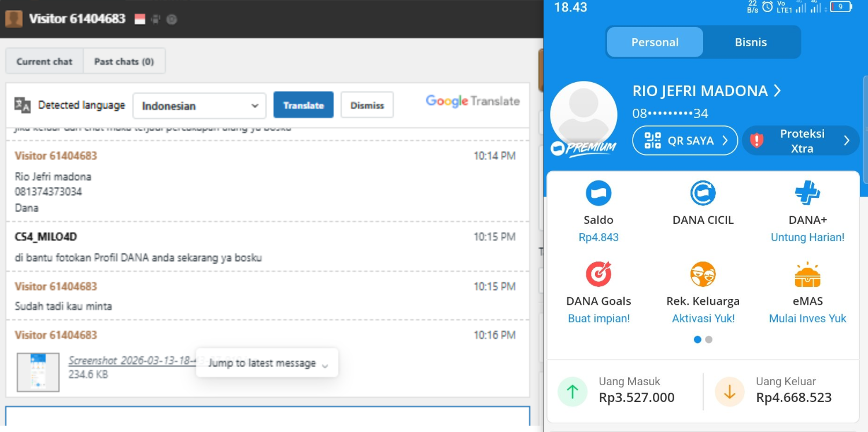This screenshot has width=868, height=432.
Task: Open the eMAS gold icon
Action: click(807, 274)
